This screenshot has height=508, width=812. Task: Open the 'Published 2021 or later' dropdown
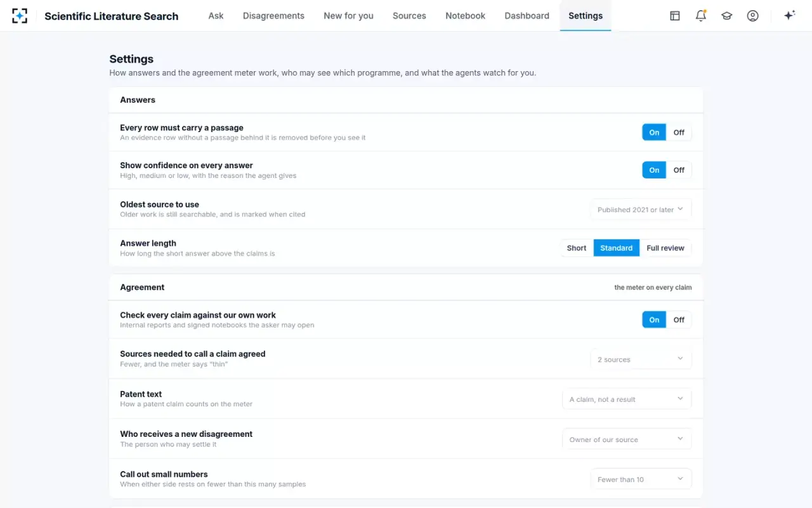tap(641, 210)
